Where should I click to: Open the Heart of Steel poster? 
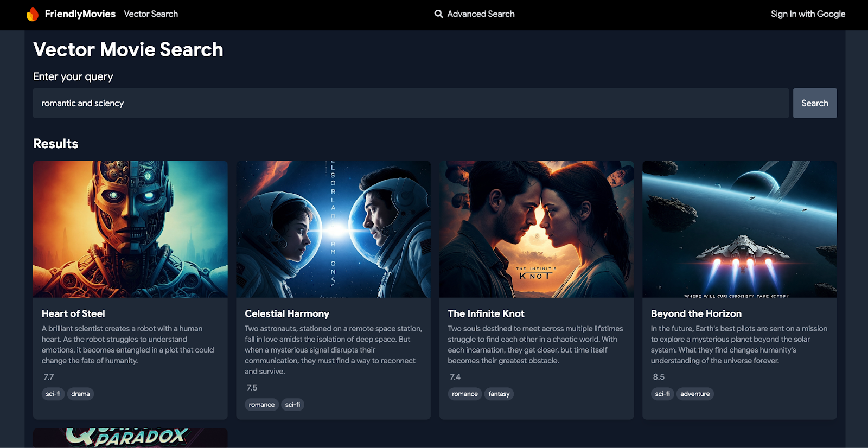pos(130,229)
